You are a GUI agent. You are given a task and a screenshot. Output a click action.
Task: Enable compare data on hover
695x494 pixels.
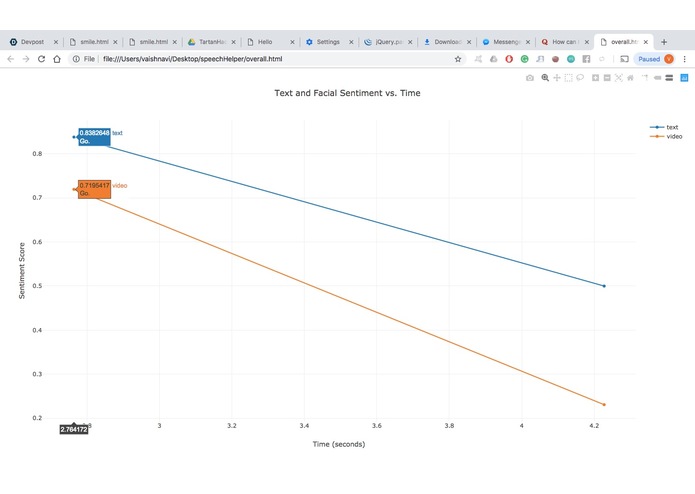pos(669,78)
